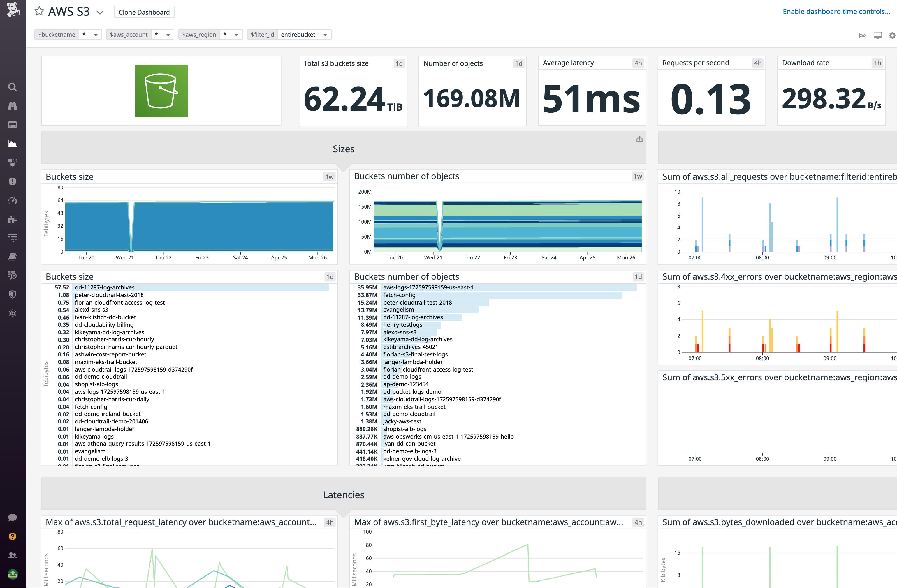Open Monitors using the exclamation sidebar icon
Viewport: 897px width, 588px height.
click(13, 181)
